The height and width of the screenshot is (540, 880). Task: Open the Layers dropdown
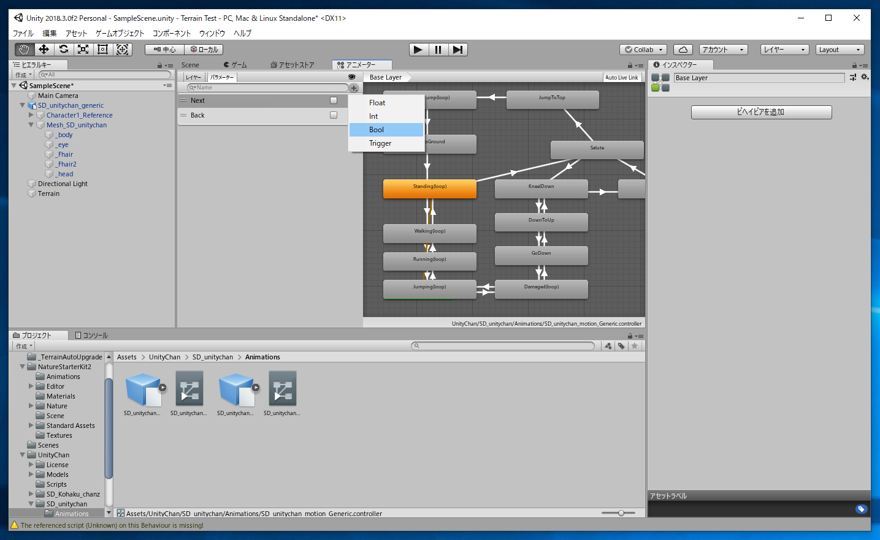784,49
